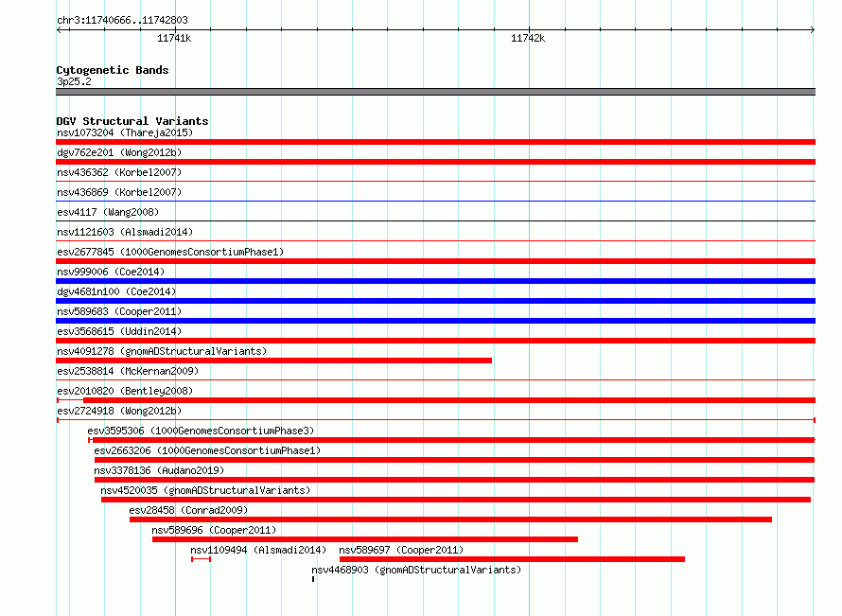Click the red bar under nsv4520035
This screenshot has height=616, width=842.
click(456, 500)
